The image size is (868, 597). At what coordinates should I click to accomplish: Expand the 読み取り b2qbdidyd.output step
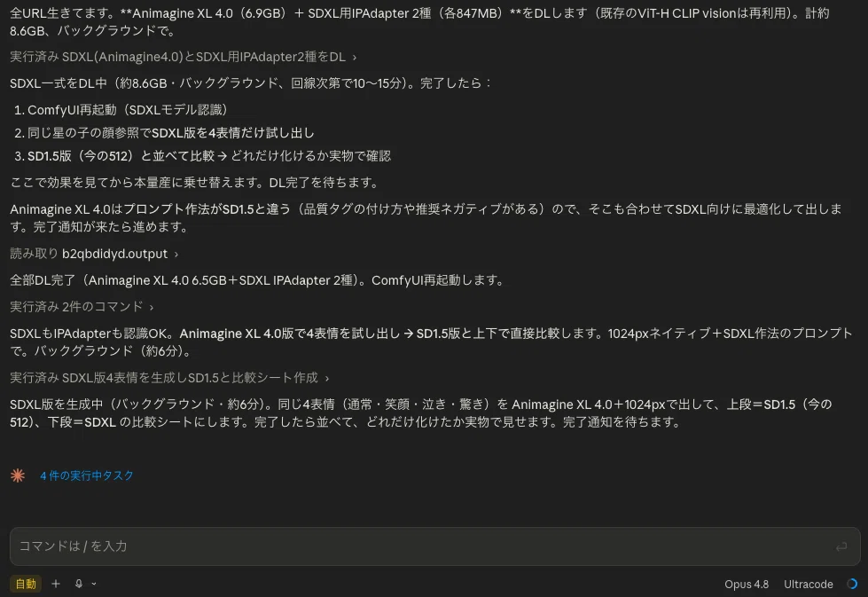[94, 254]
